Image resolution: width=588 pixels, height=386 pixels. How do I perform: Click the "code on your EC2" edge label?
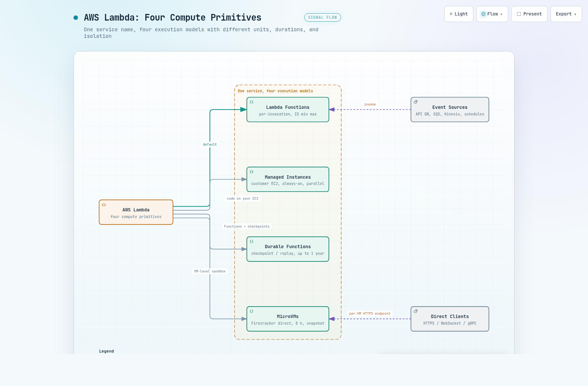[243, 199]
